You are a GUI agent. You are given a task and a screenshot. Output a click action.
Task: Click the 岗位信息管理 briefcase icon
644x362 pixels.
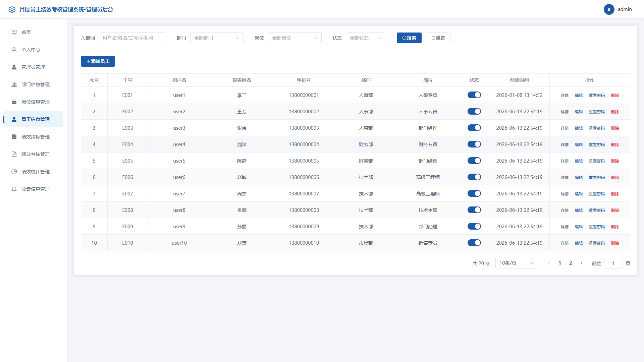[14, 102]
